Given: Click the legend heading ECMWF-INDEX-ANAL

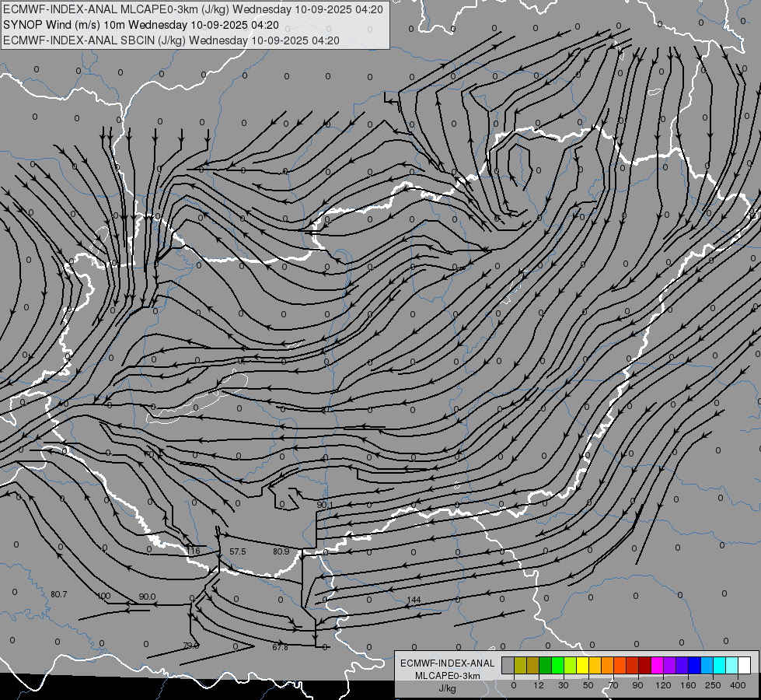Looking at the screenshot, I should point(448,663).
